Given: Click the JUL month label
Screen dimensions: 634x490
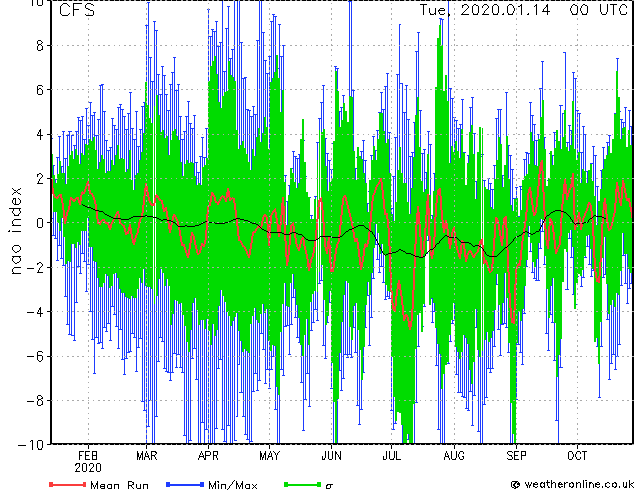Looking at the screenshot, I should point(391,456).
